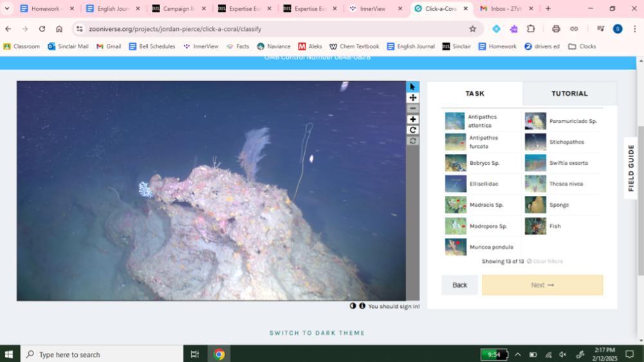Open the Field Guide side panel

tap(631, 168)
